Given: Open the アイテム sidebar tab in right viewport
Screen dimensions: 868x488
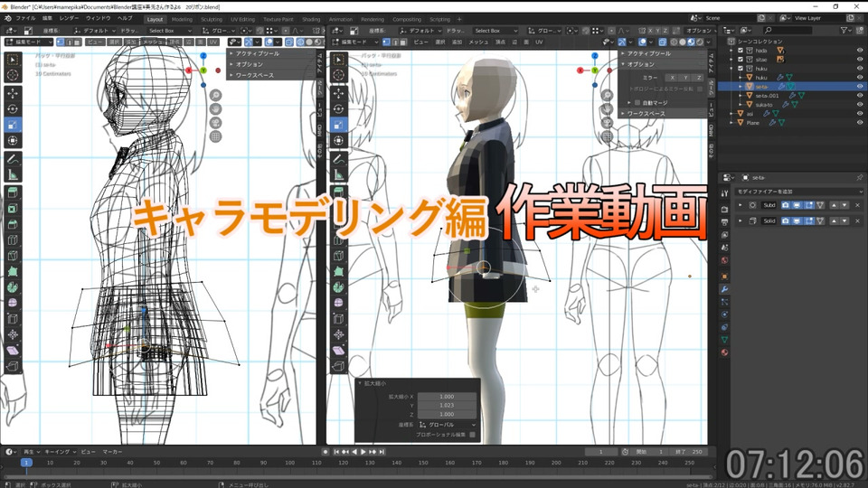Looking at the screenshot, I should [x=712, y=63].
